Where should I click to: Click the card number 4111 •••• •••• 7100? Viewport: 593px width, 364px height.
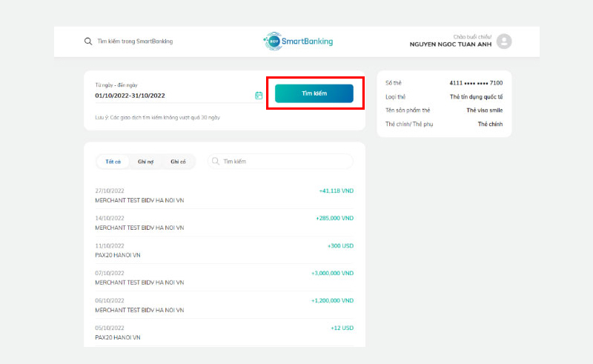(476, 83)
